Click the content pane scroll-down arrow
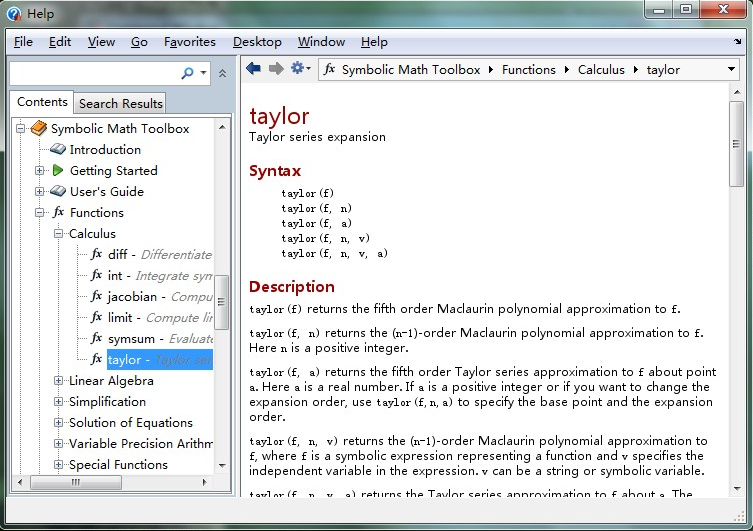The height and width of the screenshot is (531, 753). tap(737, 489)
